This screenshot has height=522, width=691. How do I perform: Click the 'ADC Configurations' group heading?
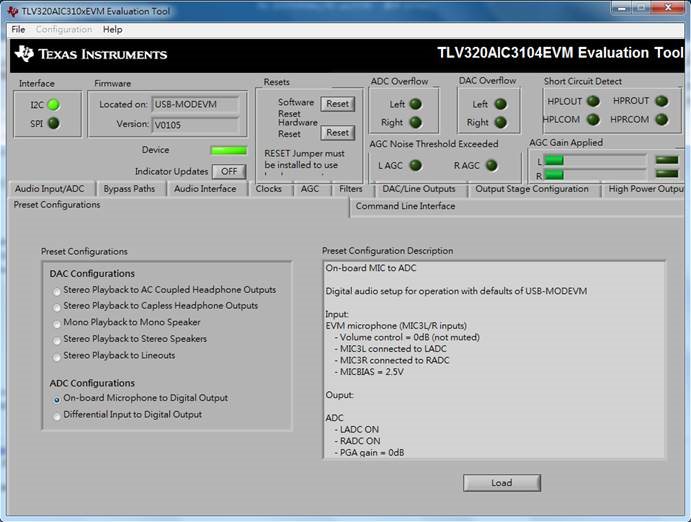point(92,383)
